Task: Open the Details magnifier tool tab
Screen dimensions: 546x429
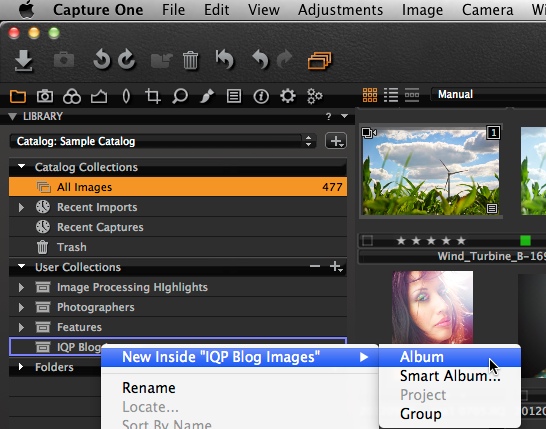Action: tap(180, 96)
